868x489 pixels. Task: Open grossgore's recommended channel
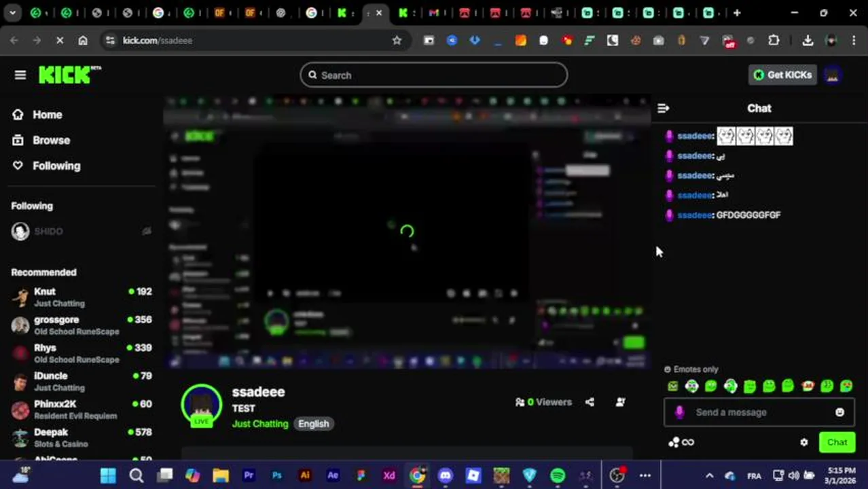[82, 325]
